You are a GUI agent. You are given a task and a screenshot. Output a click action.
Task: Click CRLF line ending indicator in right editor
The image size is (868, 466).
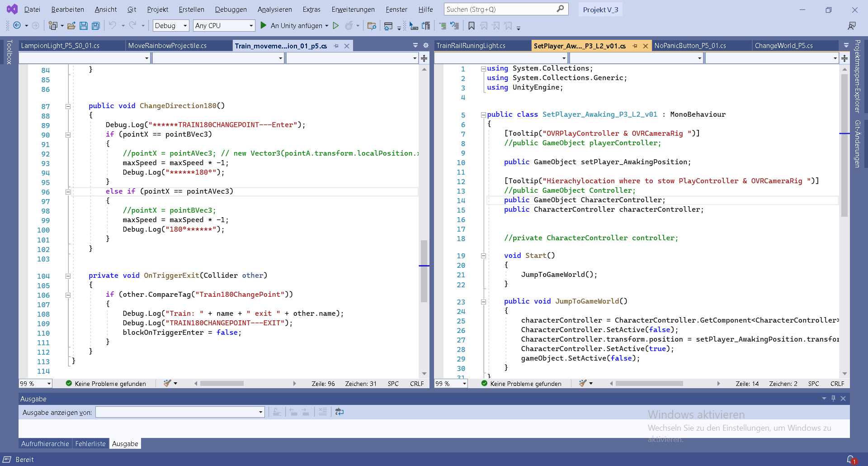[x=837, y=384]
